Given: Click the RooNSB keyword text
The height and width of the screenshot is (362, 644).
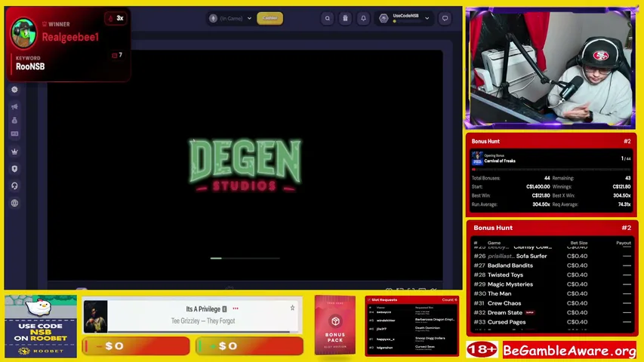Looking at the screenshot, I should [x=30, y=66].
